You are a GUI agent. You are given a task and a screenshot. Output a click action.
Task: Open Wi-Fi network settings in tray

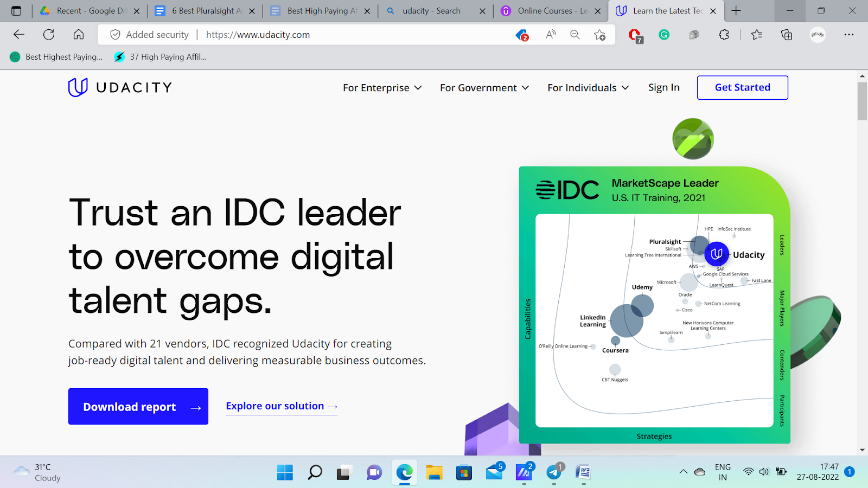pyautogui.click(x=749, y=472)
